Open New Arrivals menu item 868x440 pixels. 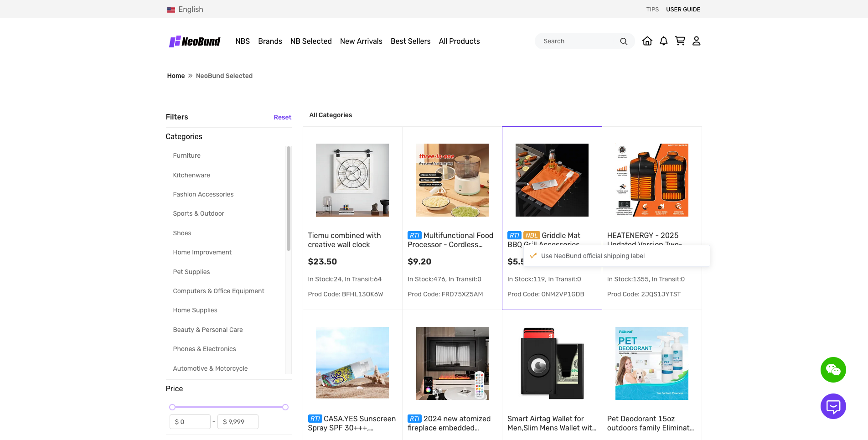[x=361, y=41]
